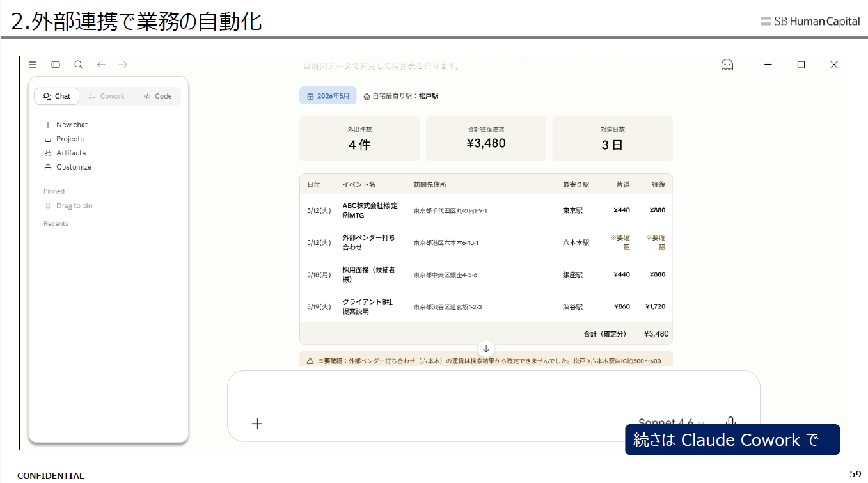Switch to the Cowork tab

pyautogui.click(x=107, y=96)
